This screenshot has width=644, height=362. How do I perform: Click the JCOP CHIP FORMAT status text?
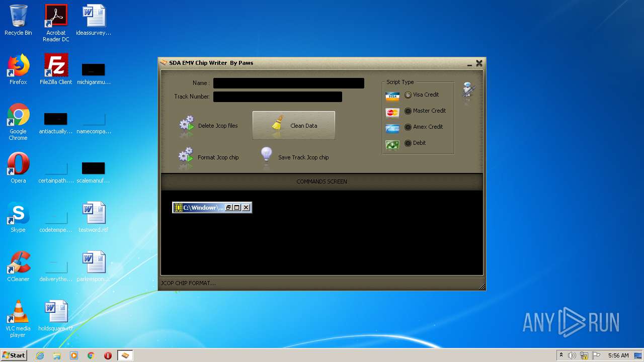click(x=188, y=283)
